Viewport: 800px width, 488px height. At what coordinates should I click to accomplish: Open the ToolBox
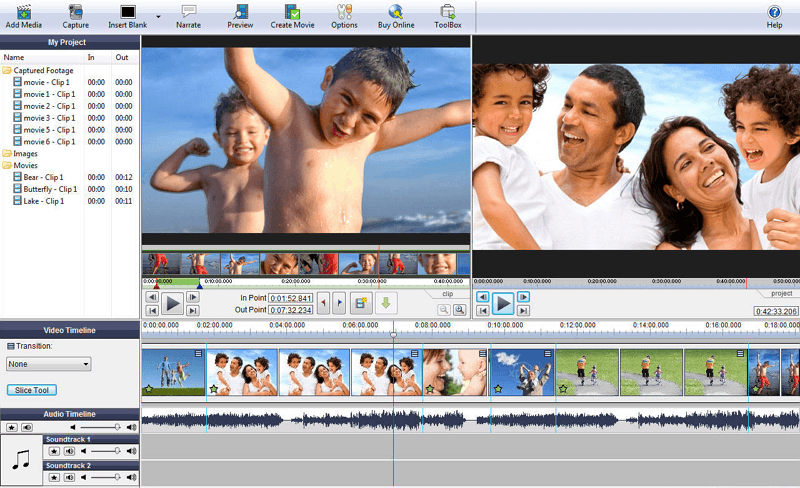point(448,14)
